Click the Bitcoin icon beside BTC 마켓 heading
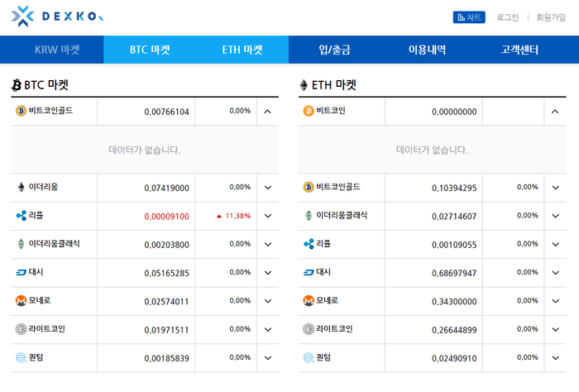579x392 pixels. point(17,85)
